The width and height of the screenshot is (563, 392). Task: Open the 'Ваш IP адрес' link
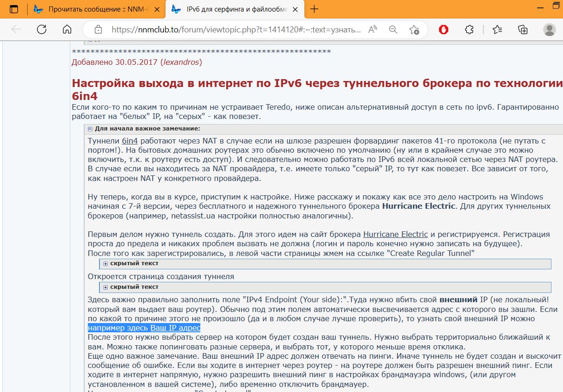pyautogui.click(x=175, y=328)
